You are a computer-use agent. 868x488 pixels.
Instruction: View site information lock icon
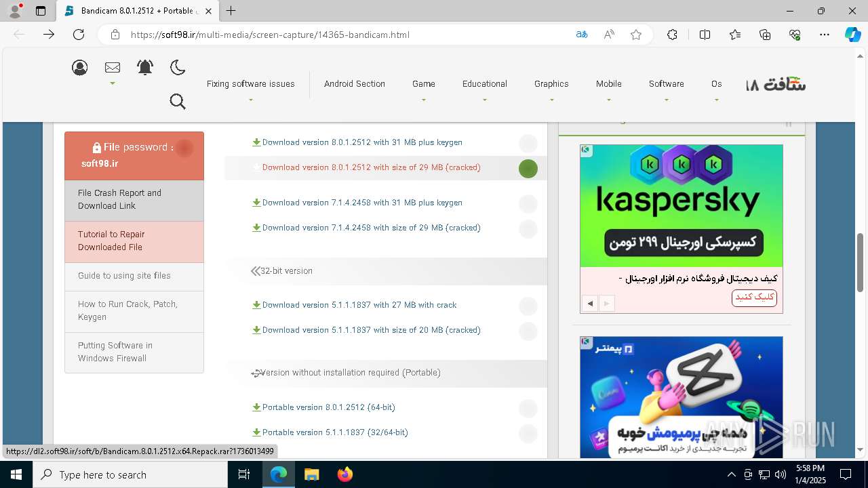click(x=115, y=35)
